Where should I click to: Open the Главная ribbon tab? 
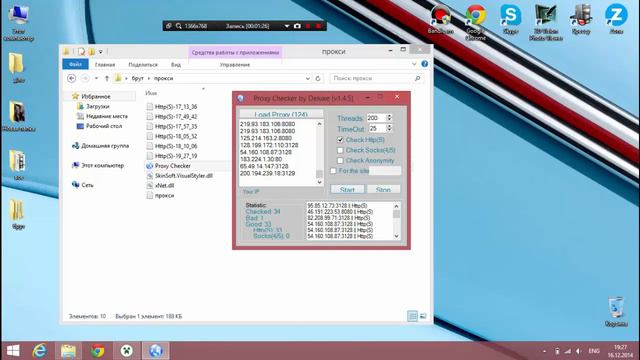[105, 64]
